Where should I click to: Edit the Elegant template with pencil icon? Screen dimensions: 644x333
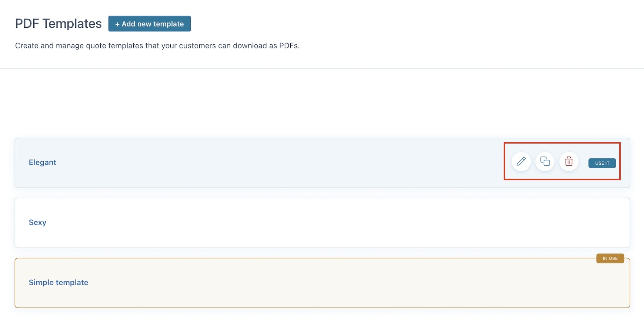coord(521,161)
